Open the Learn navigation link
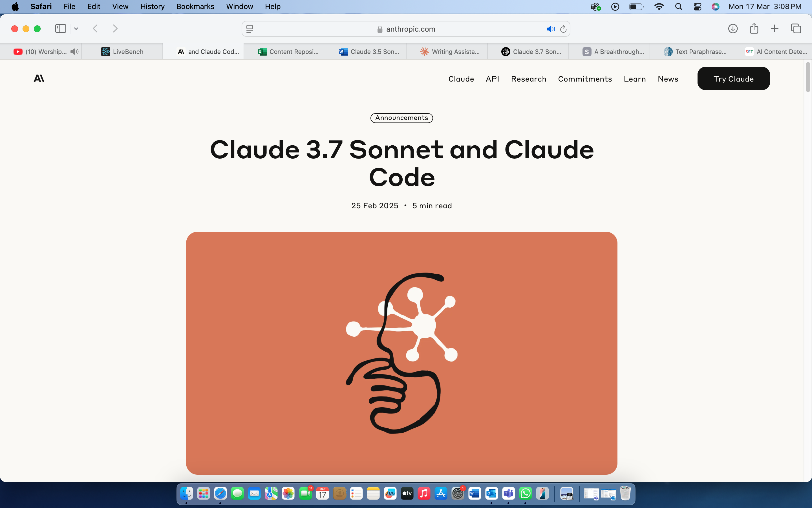 [634, 79]
